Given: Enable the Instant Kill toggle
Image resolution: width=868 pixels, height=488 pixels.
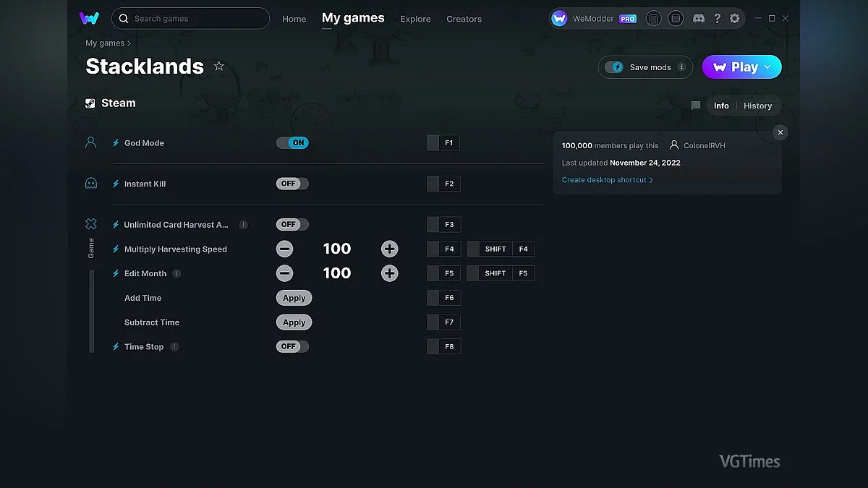Looking at the screenshot, I should click(x=292, y=184).
